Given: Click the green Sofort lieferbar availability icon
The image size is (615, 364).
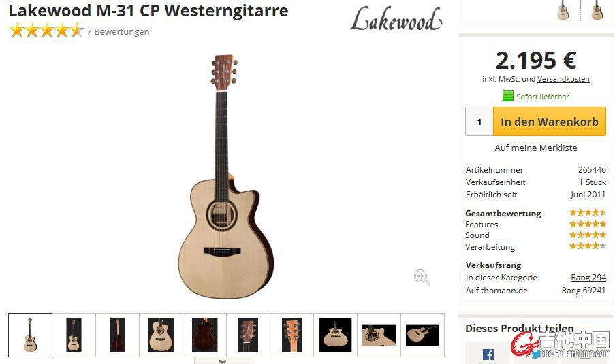Looking at the screenshot, I should (x=508, y=96).
